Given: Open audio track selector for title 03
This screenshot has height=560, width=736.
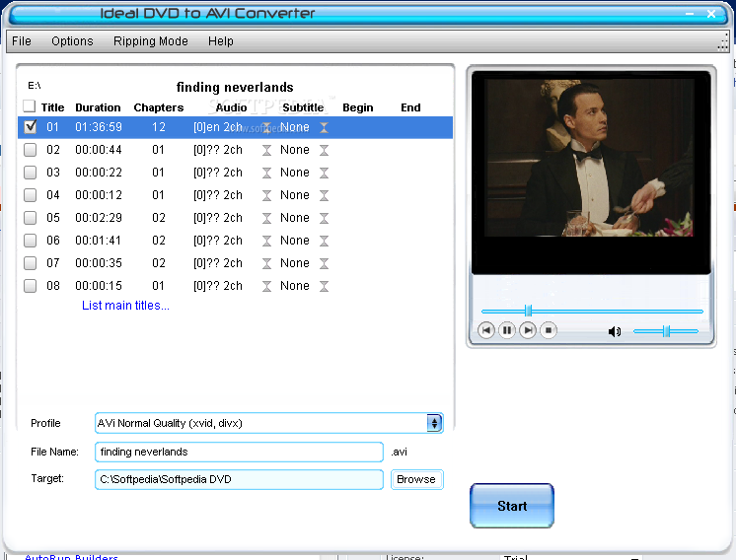Looking at the screenshot, I should click(x=266, y=173).
